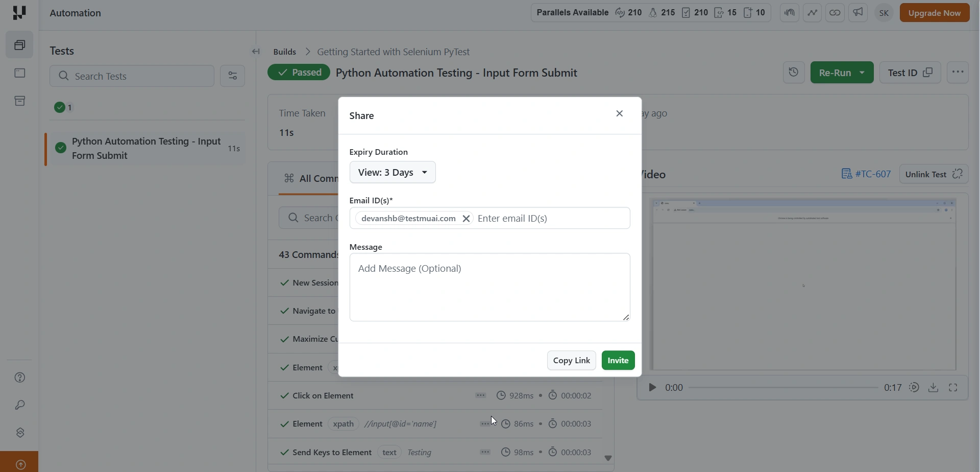Go to Builds breadcrumb
This screenshot has width=980, height=472.
click(x=285, y=52)
